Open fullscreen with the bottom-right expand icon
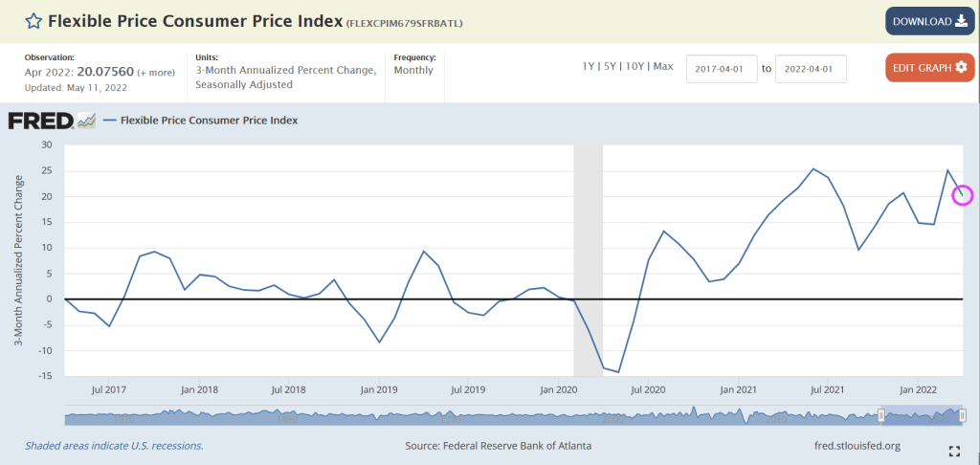The image size is (980, 465). coord(953,451)
